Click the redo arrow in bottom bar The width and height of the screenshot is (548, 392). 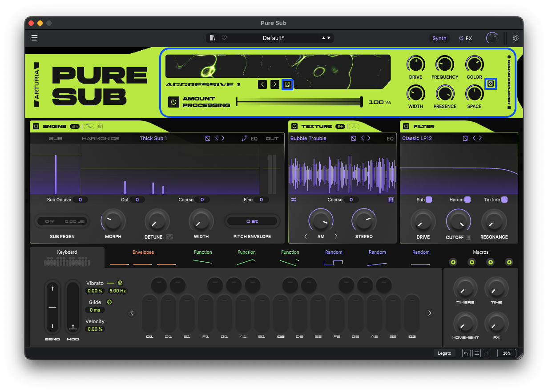pos(487,353)
